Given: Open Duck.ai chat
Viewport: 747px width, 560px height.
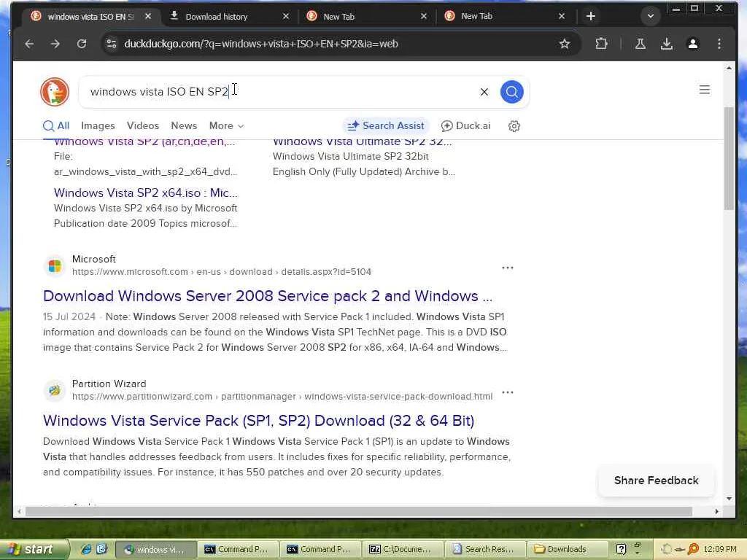Looking at the screenshot, I should (x=465, y=125).
